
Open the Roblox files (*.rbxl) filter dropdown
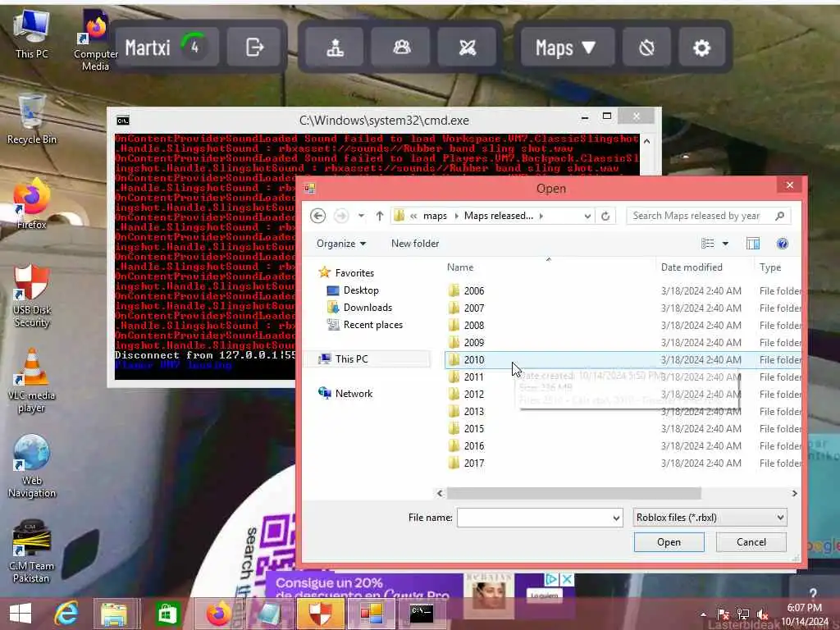pos(710,518)
